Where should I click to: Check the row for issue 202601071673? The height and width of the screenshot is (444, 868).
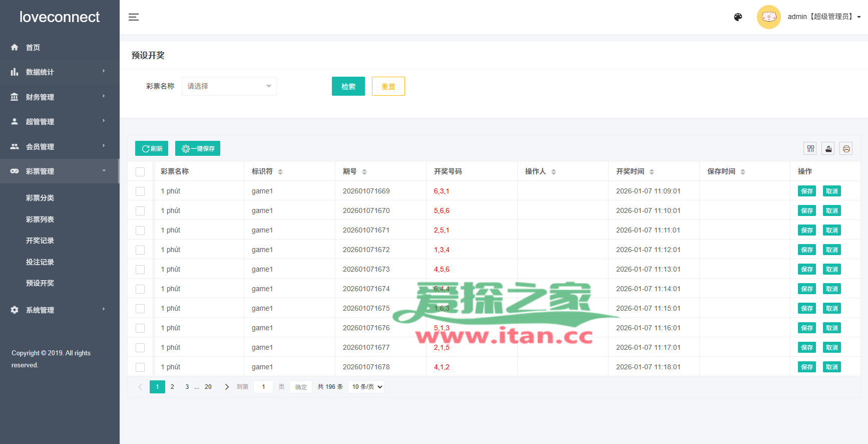[140, 270]
